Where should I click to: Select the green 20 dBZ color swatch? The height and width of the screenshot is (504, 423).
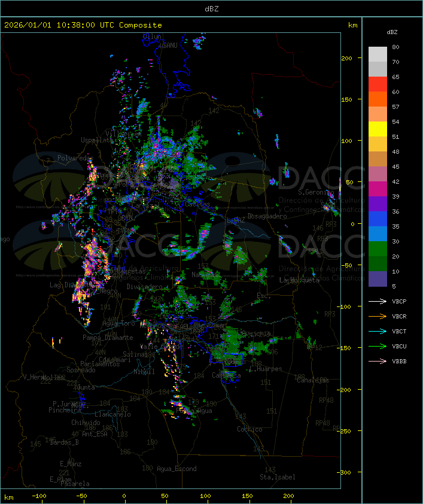(x=378, y=249)
